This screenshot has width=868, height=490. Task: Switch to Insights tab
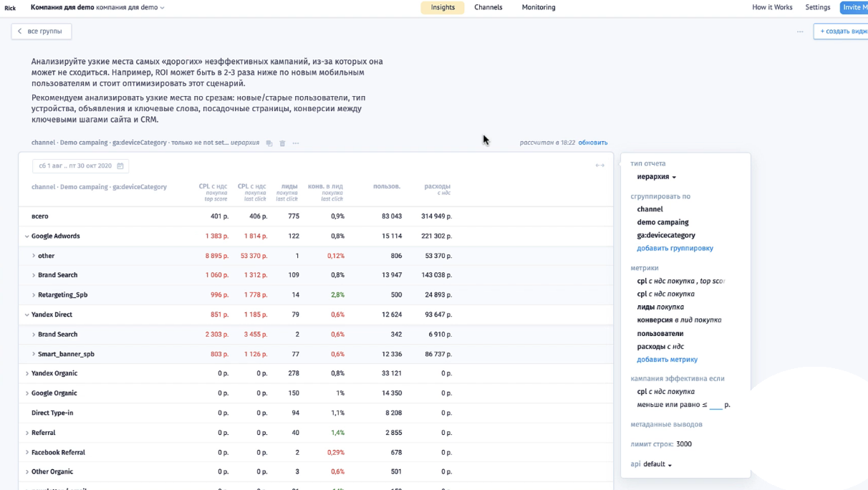click(x=443, y=7)
